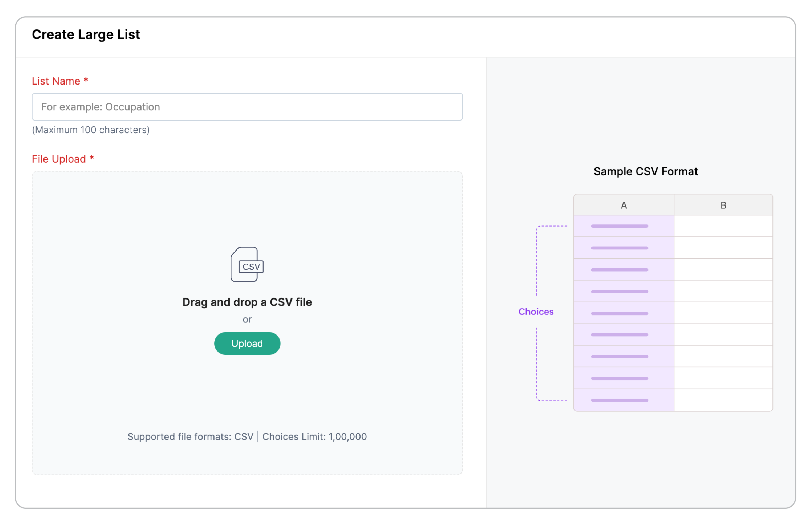Click the Supported file formats: CSV text
The height and width of the screenshot is (528, 812).
click(x=190, y=437)
